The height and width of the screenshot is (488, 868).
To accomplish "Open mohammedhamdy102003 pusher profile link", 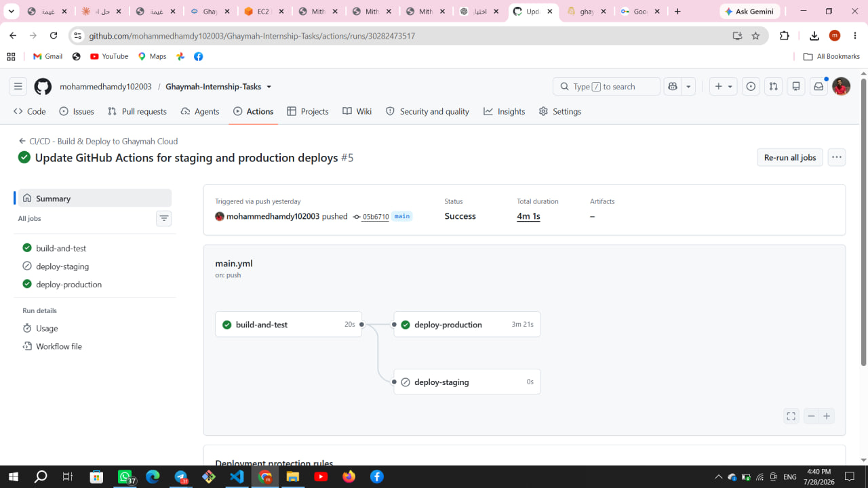I will [x=273, y=216].
